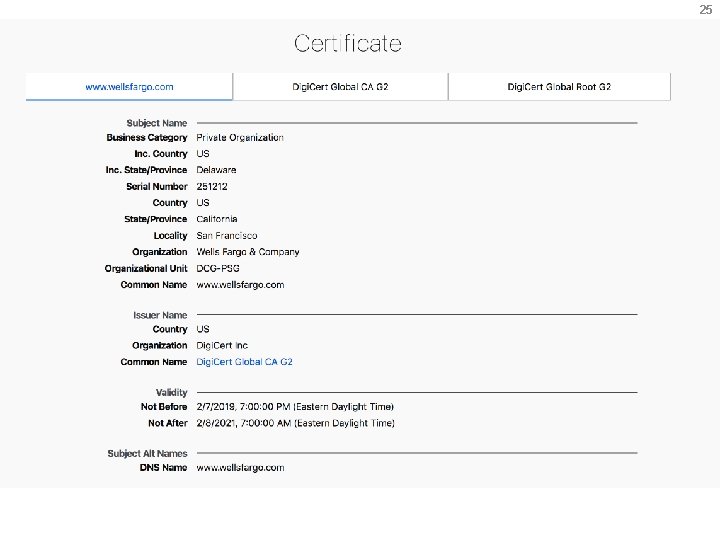Follow the DigiCert Global CA G2 issuer link
This screenshot has width=720, height=540.
(244, 362)
